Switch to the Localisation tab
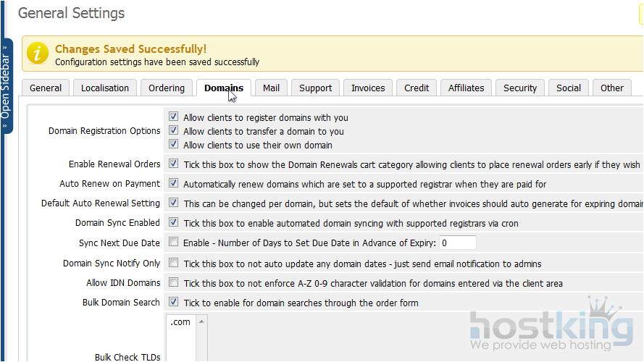Viewport: 644px width, 362px height. click(105, 88)
